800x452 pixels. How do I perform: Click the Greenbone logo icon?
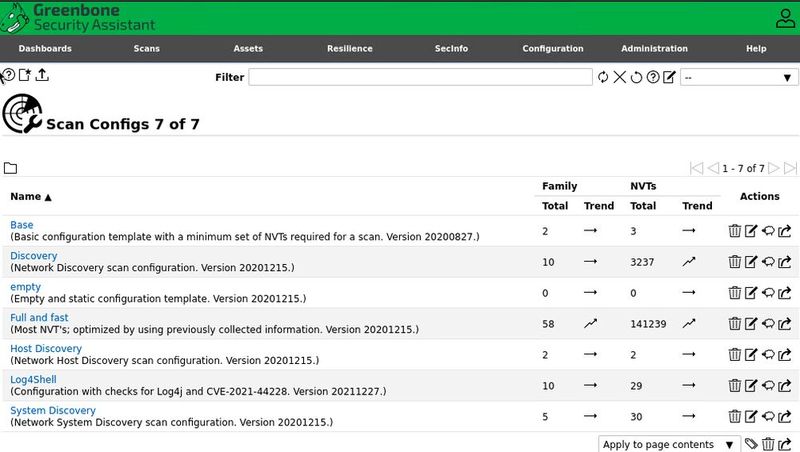tap(15, 18)
